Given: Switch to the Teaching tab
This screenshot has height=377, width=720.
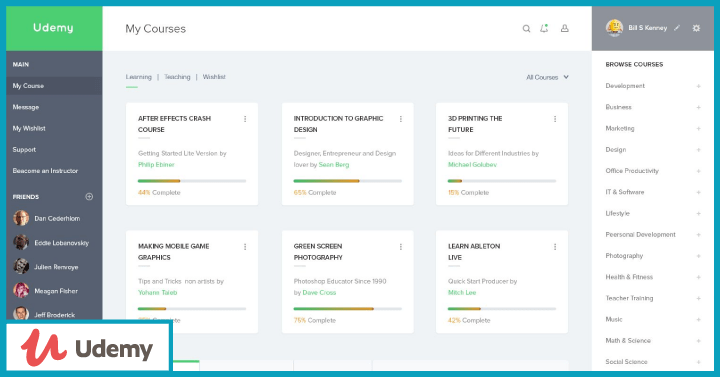Looking at the screenshot, I should click(x=177, y=77).
